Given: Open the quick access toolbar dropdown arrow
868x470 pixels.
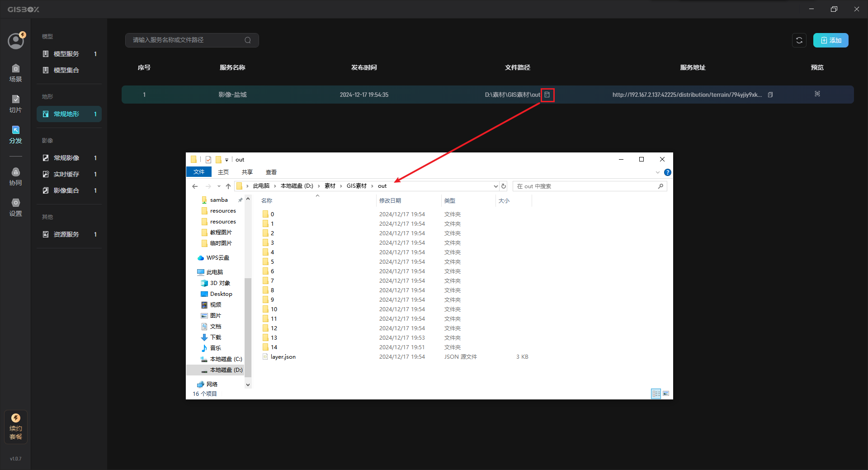Looking at the screenshot, I should 226,160.
